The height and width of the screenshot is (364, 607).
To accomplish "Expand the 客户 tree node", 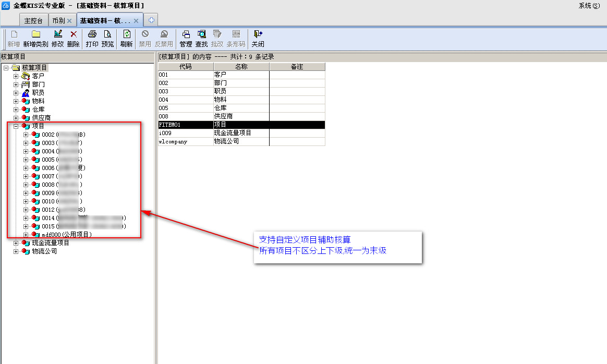I will 16,76.
